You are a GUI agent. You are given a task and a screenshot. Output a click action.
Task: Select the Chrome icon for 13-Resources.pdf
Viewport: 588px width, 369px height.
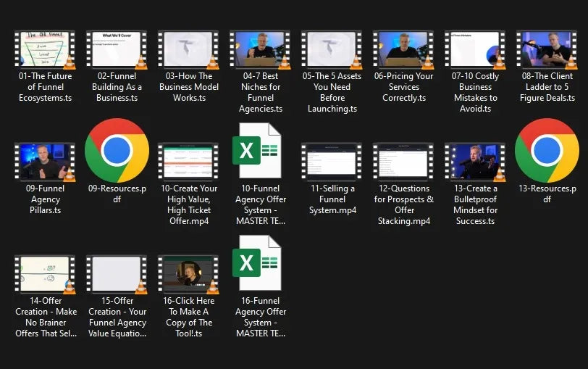point(547,151)
